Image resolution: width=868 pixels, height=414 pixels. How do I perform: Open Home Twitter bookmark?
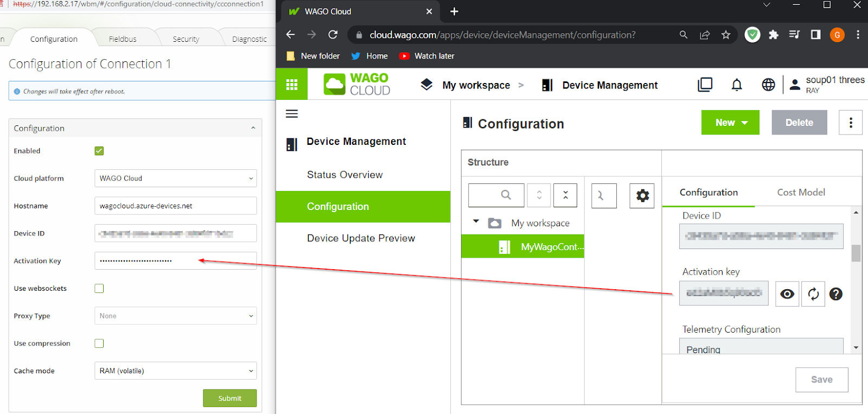tap(369, 56)
